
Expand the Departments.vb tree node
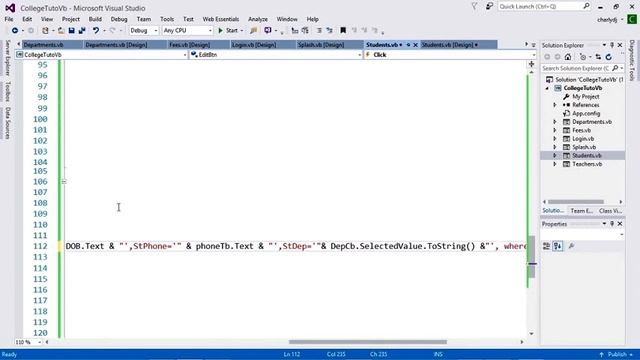(555, 122)
